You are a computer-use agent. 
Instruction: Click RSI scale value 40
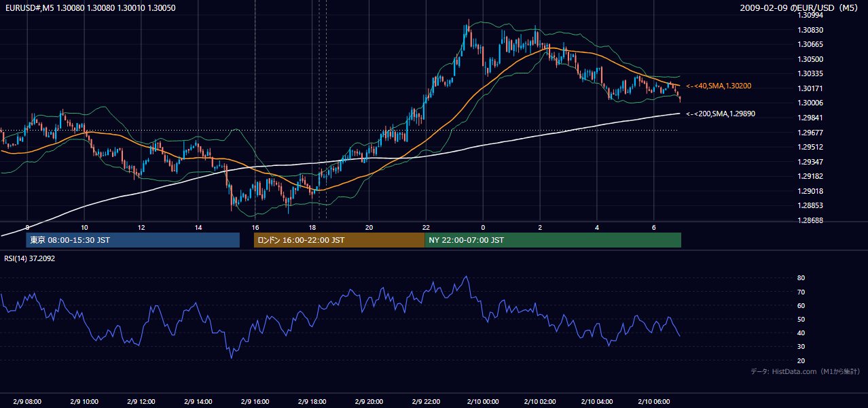click(x=801, y=333)
